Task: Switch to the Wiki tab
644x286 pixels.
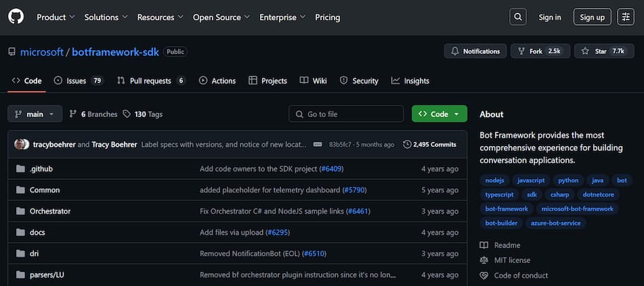Action: pos(314,81)
